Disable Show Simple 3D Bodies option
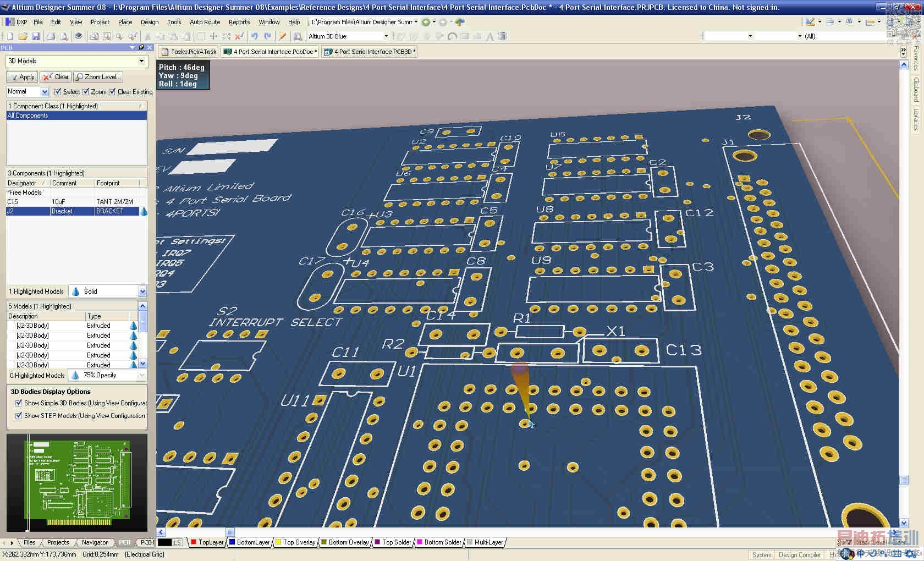The width and height of the screenshot is (924, 561). pos(19,403)
